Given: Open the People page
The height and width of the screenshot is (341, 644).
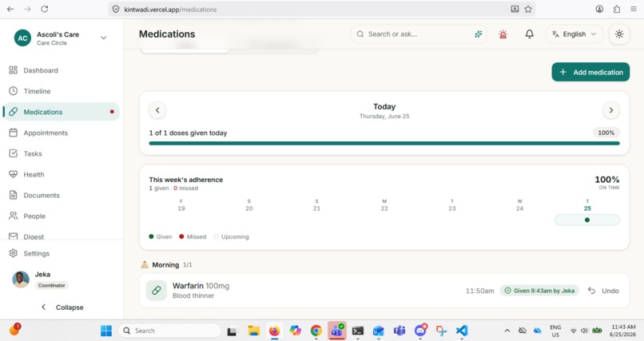Looking at the screenshot, I should click(61, 216).
